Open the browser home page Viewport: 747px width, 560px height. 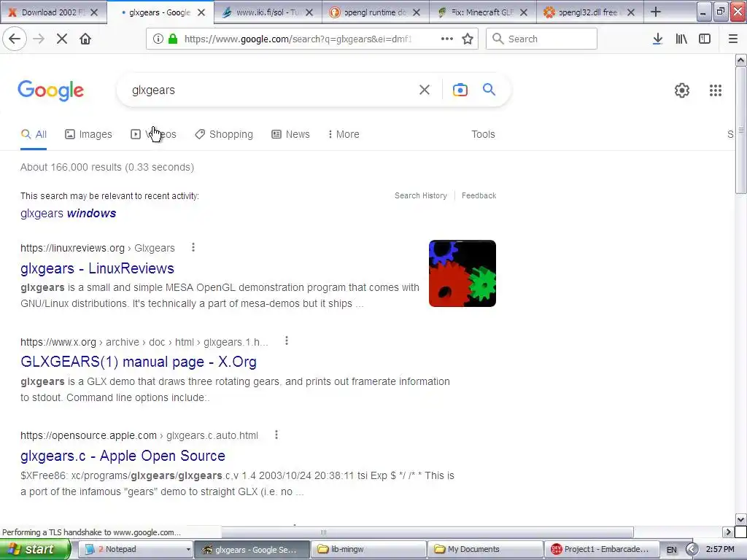pyautogui.click(x=85, y=39)
